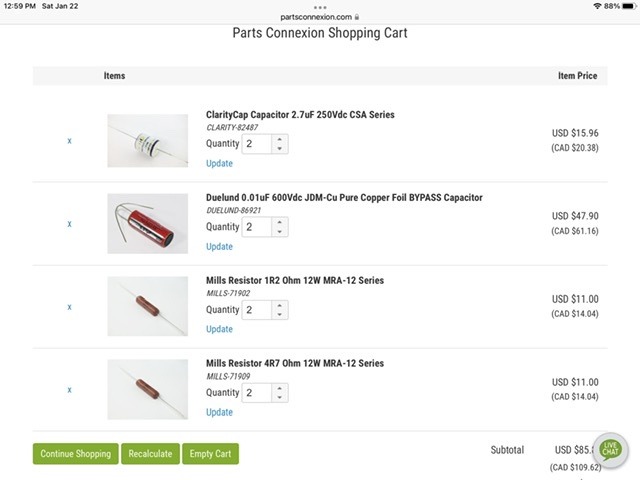Click Update under Mills Resistor 4R7
The height and width of the screenshot is (480, 640).
click(219, 412)
